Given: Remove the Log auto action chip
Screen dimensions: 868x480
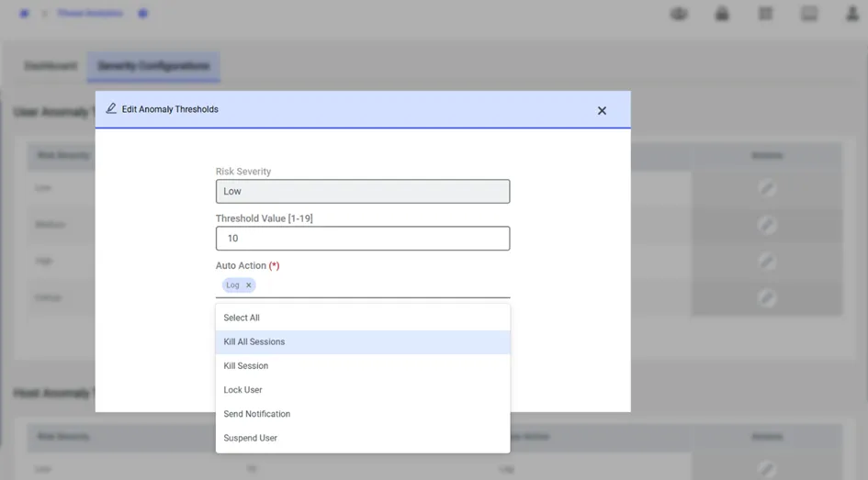Looking at the screenshot, I should [x=249, y=285].
